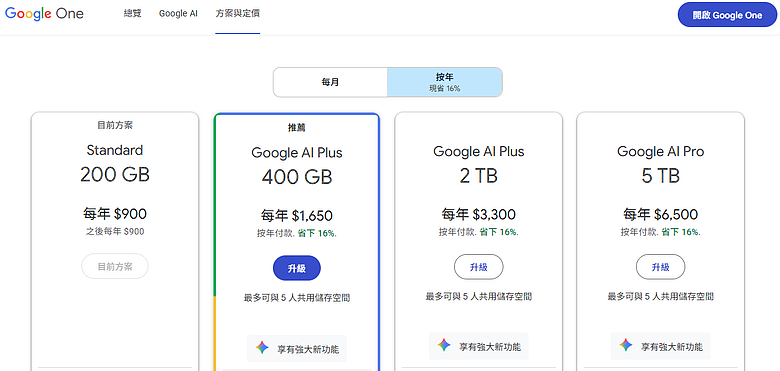This screenshot has height=371, width=780.
Task: Click the Google AI Pro 5 TB heading
Action: click(x=661, y=164)
